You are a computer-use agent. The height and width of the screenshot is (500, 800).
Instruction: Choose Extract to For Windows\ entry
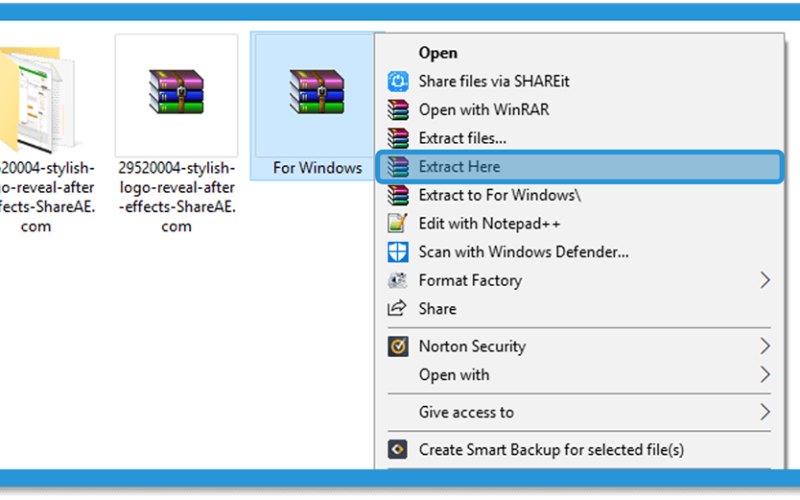coord(579,195)
